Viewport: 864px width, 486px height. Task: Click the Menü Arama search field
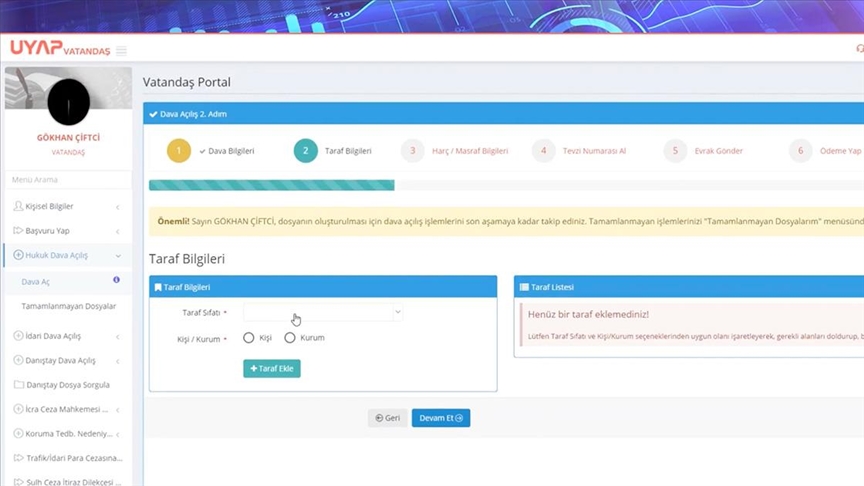(66, 180)
